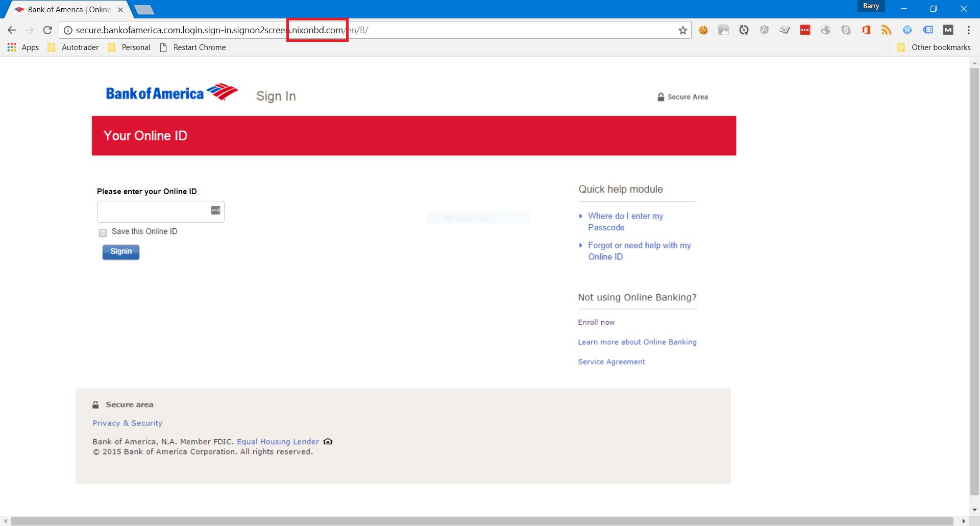Click the 'Secure Area' text in the header
980x526 pixels.
688,97
